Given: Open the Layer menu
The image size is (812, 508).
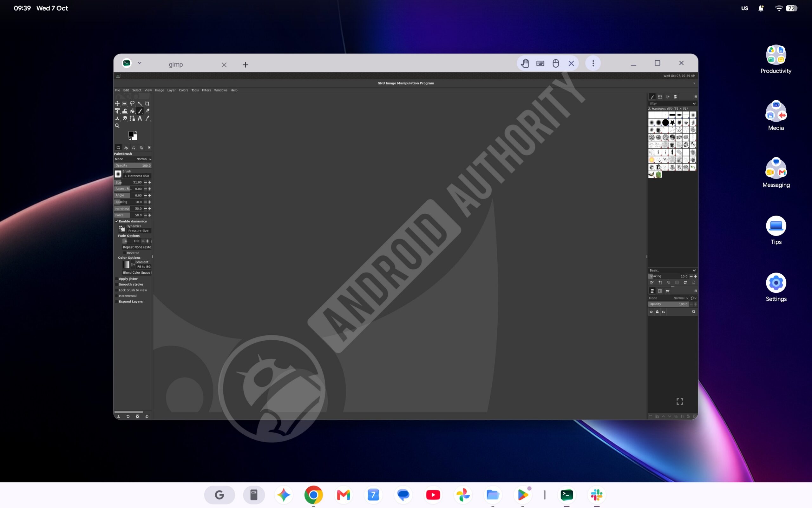Looking at the screenshot, I should click(x=172, y=90).
